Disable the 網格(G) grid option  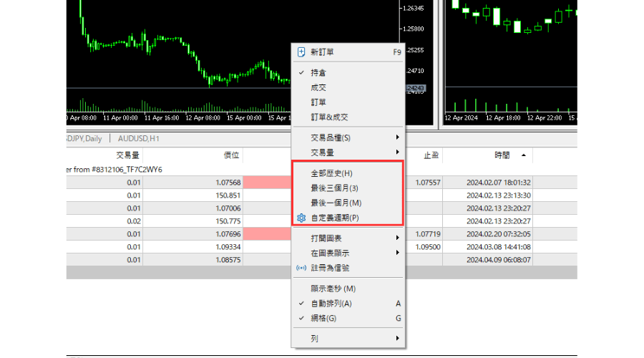(323, 318)
